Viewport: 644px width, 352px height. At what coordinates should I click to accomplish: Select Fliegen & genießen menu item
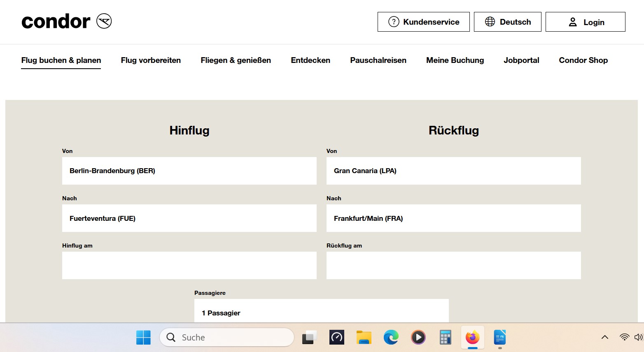tap(236, 60)
